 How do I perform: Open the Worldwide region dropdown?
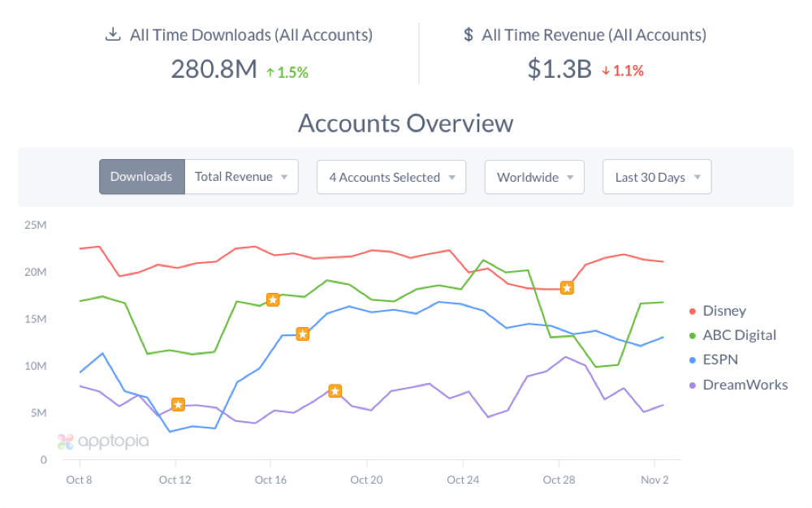(x=534, y=177)
